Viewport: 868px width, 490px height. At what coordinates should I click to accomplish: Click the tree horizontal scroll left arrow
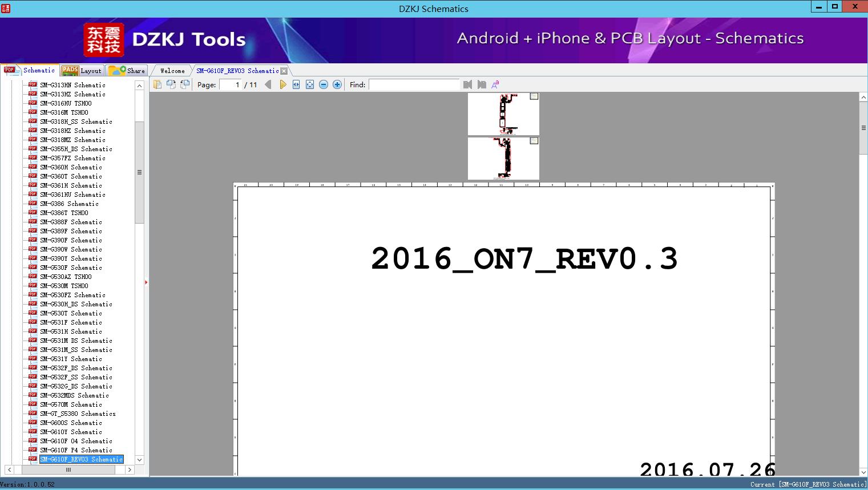click(x=9, y=470)
